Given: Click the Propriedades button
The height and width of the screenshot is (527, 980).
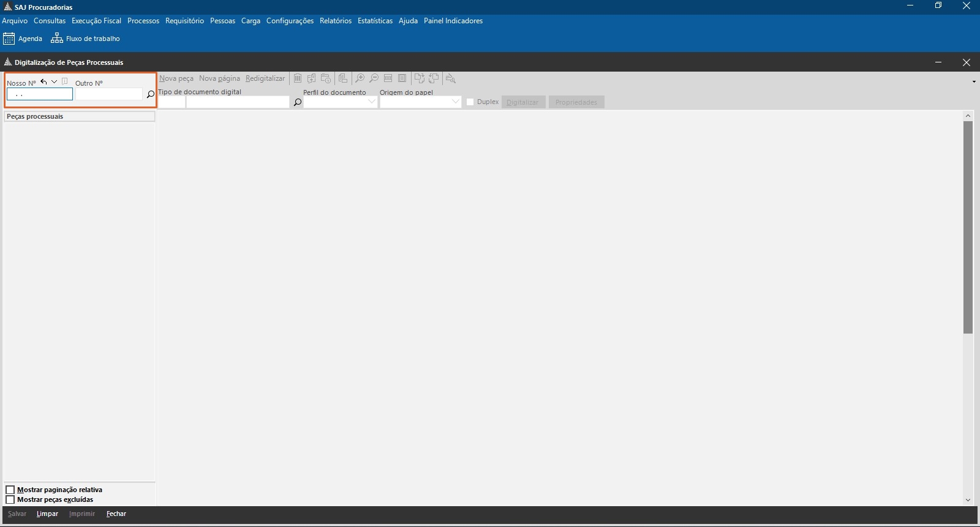Looking at the screenshot, I should [x=576, y=102].
